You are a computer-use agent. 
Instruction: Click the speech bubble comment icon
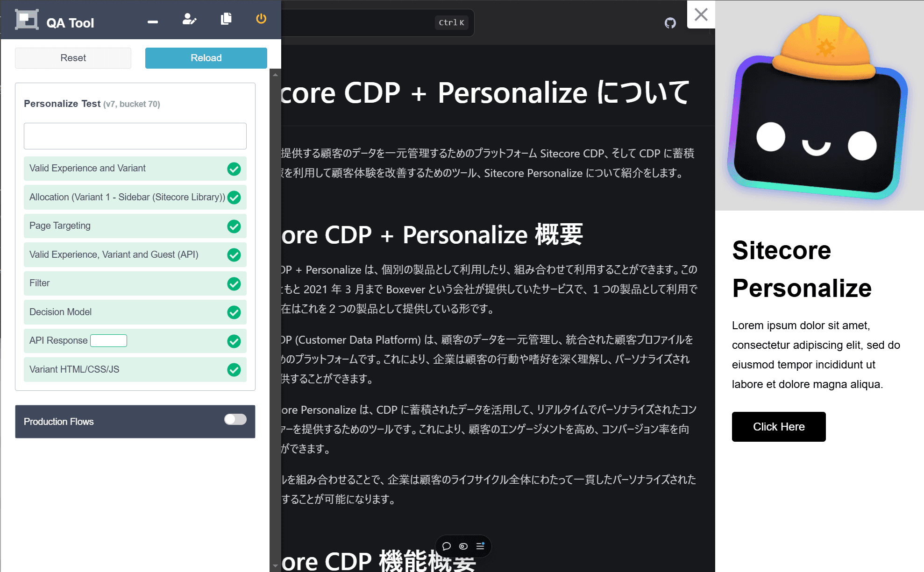447,546
